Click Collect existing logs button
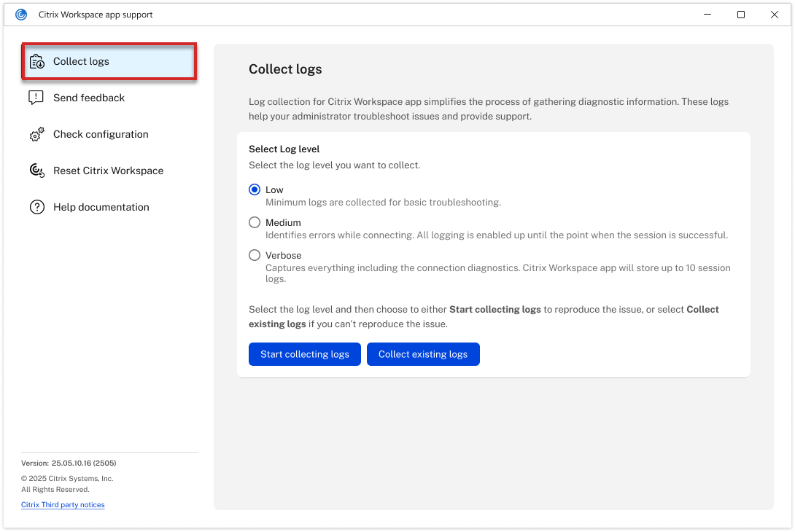 [423, 354]
